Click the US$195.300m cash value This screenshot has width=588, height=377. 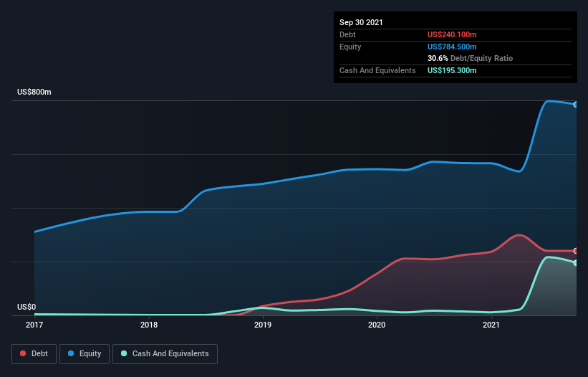tap(452, 70)
